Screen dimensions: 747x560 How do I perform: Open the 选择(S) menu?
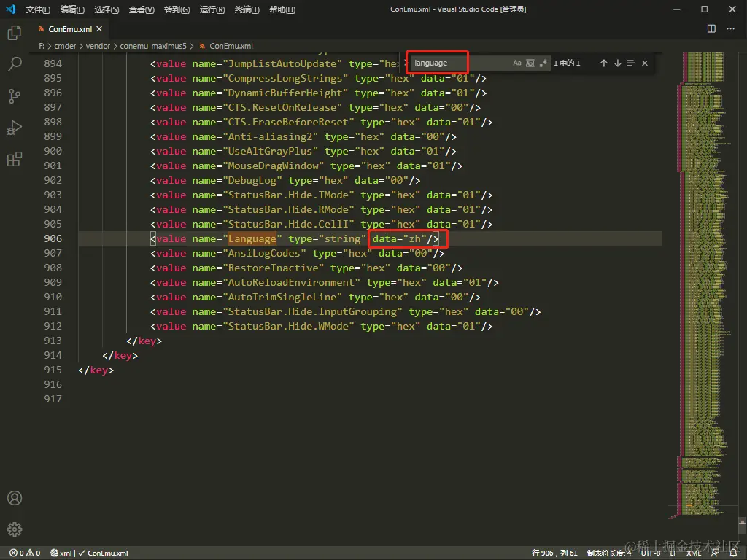coord(107,9)
